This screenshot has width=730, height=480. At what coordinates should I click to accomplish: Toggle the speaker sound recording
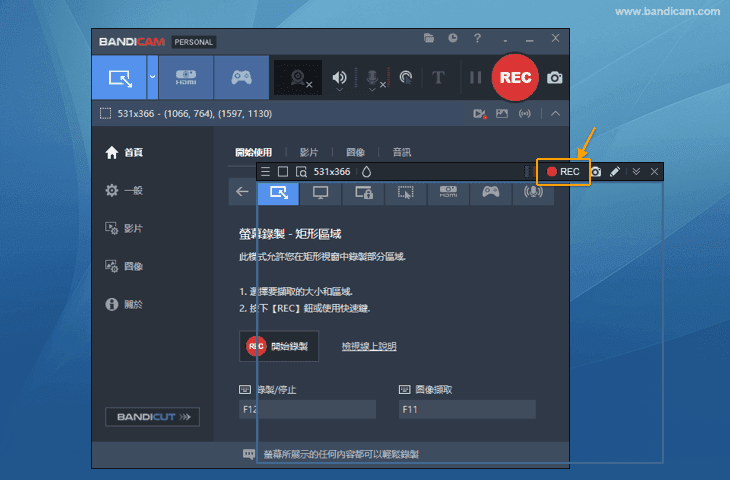tap(339, 76)
